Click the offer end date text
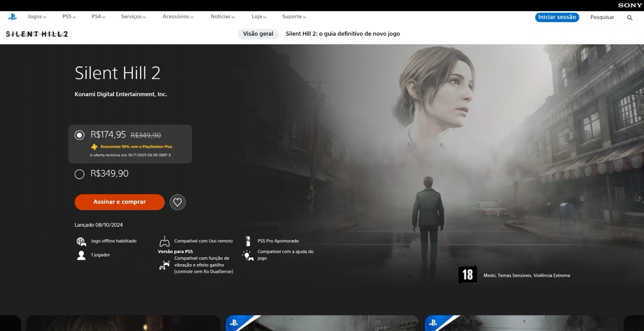 130,155
